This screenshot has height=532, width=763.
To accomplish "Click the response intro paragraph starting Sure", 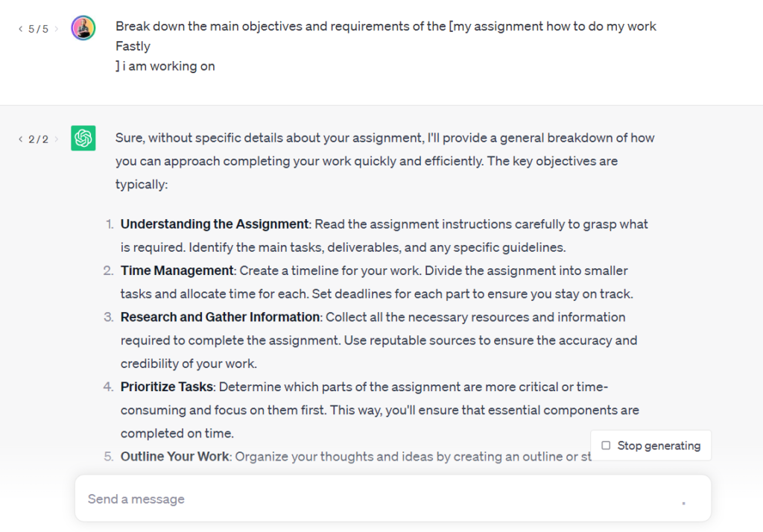I will (384, 161).
